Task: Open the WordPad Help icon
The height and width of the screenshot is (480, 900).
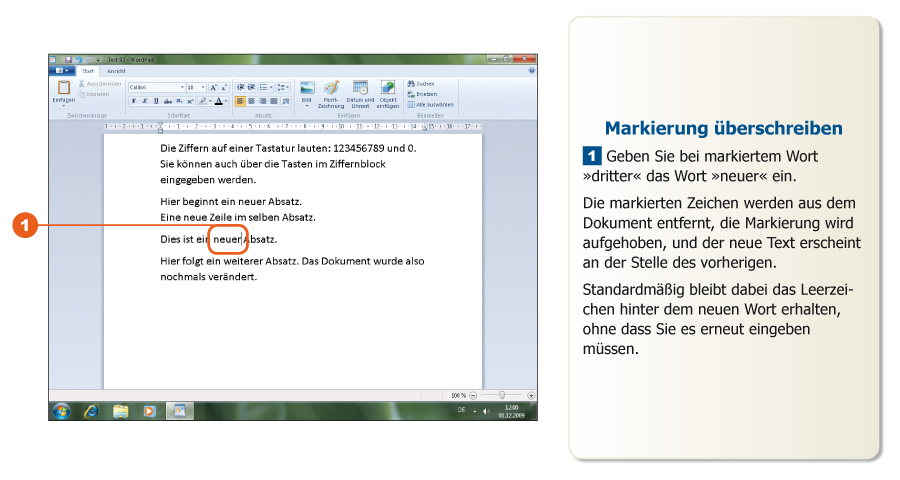Action: [x=531, y=71]
